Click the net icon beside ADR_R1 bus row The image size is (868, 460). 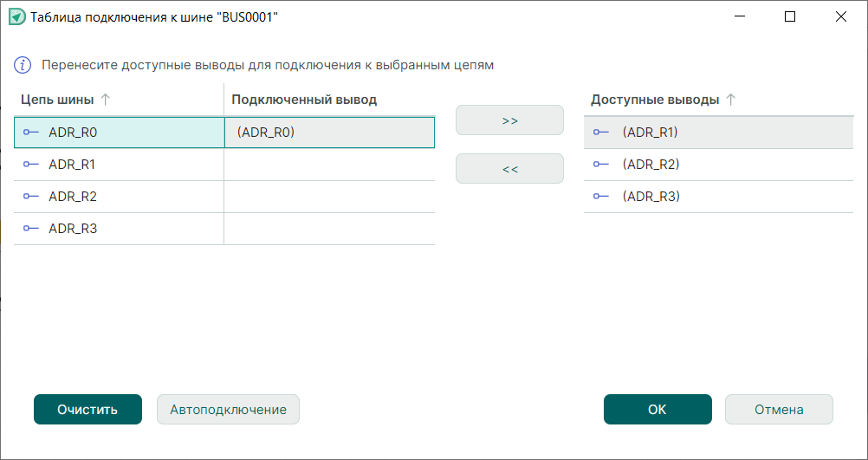click(30, 165)
